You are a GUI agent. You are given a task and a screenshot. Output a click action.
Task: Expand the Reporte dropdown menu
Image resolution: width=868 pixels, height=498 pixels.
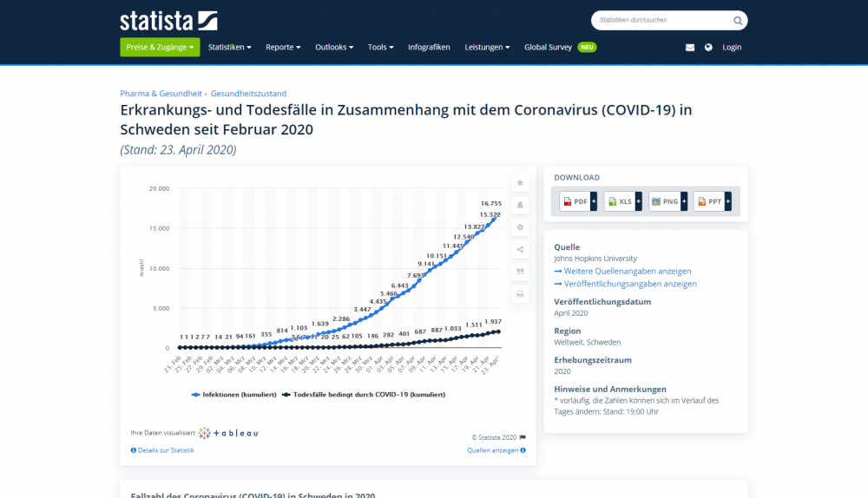(x=283, y=47)
